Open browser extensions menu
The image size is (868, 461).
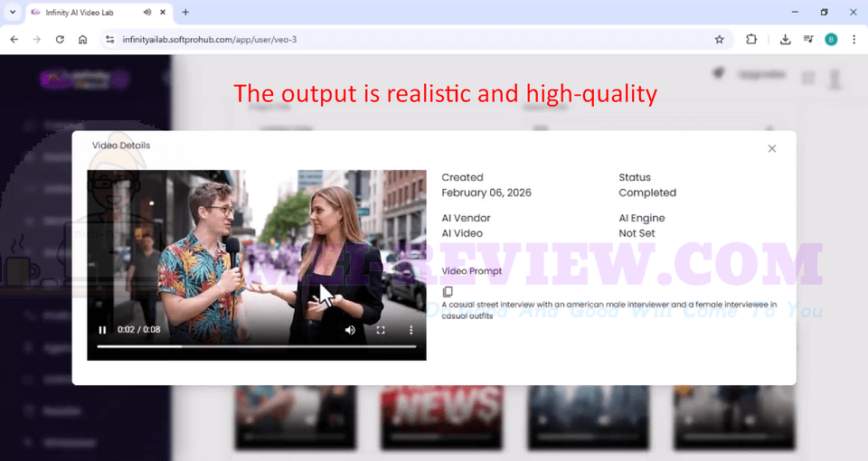point(751,39)
